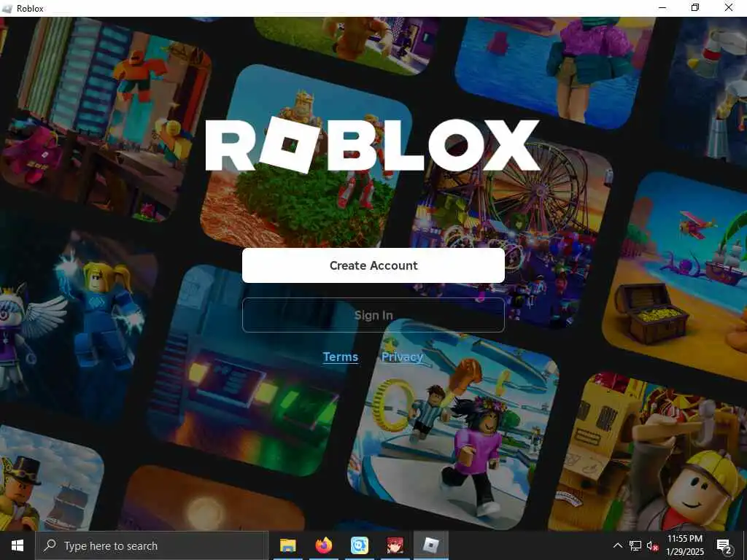Show hidden system tray icons
The height and width of the screenshot is (560, 747).
pos(617,545)
